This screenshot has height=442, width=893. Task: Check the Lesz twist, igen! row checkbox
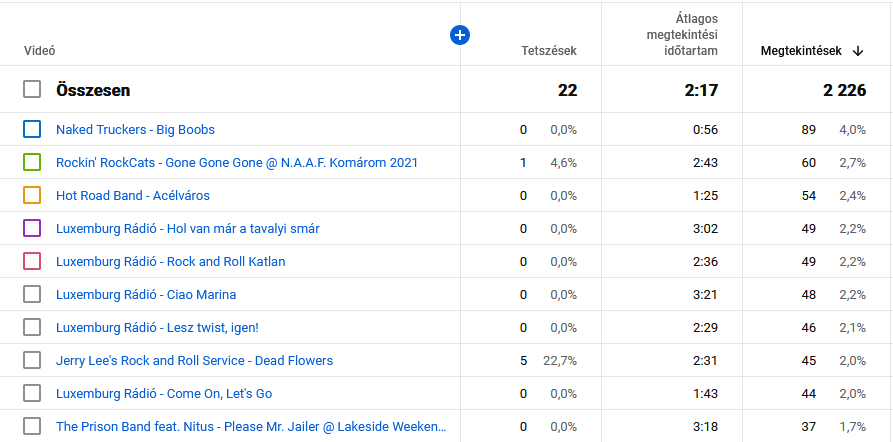[32, 327]
